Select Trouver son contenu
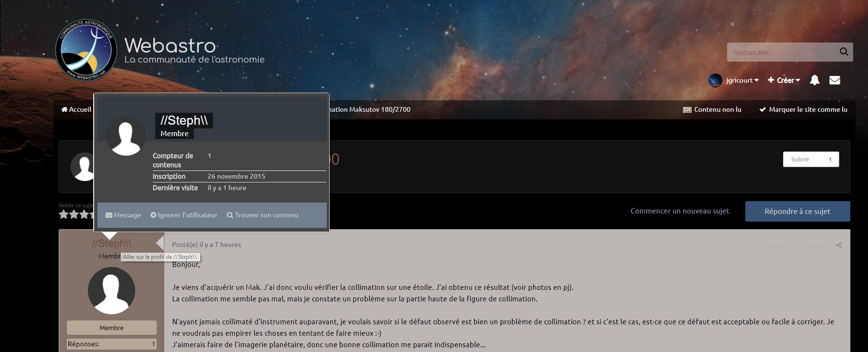The height and width of the screenshot is (352, 868). (x=262, y=215)
